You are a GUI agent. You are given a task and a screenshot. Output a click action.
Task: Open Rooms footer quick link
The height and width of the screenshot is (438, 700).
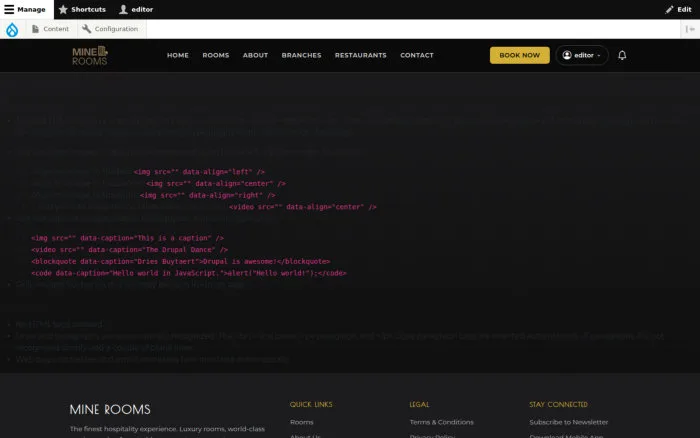point(302,422)
